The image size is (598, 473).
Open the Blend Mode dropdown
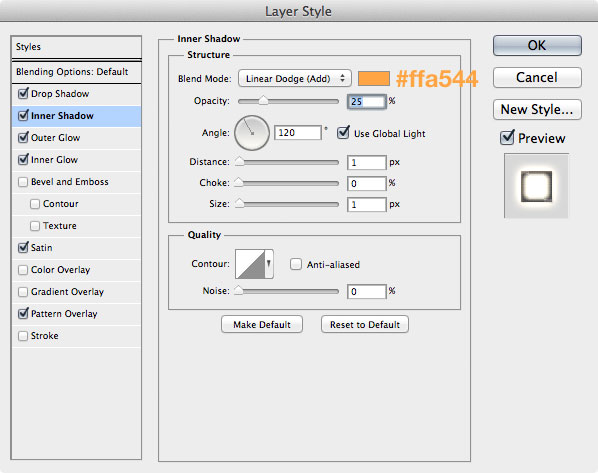coord(294,79)
